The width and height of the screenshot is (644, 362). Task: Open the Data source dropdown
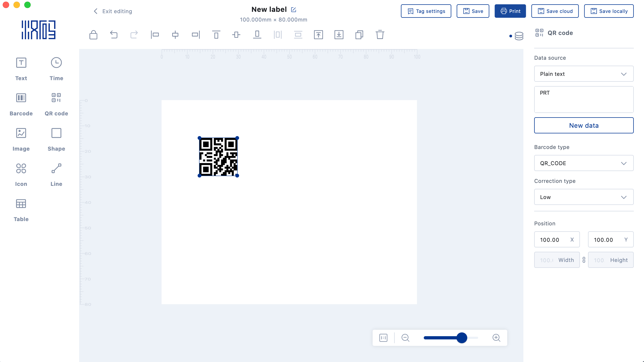pyautogui.click(x=583, y=74)
